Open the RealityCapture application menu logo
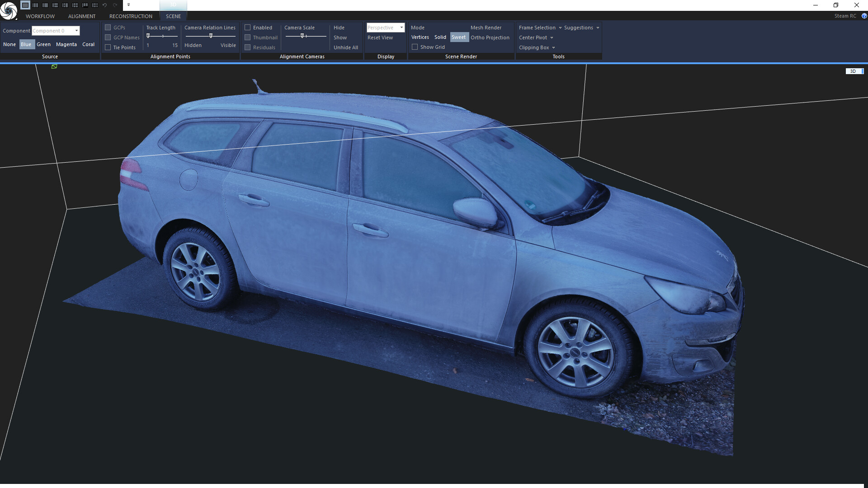Viewport: 868px width, 488px height. point(9,10)
